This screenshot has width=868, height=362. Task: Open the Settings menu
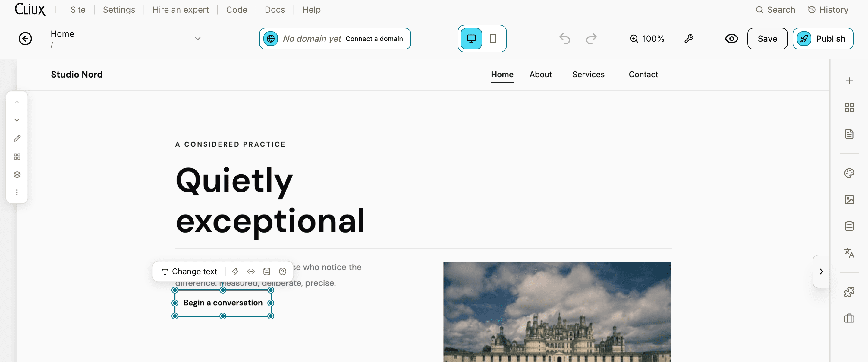tap(119, 10)
